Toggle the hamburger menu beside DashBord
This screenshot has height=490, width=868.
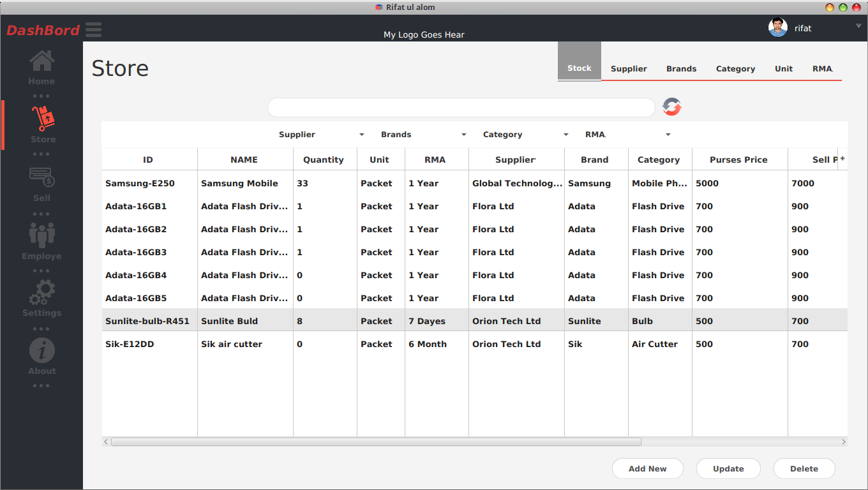[93, 30]
